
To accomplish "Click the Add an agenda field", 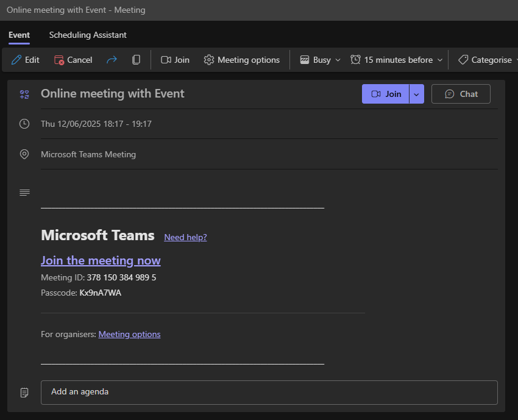I will pyautogui.click(x=269, y=392).
